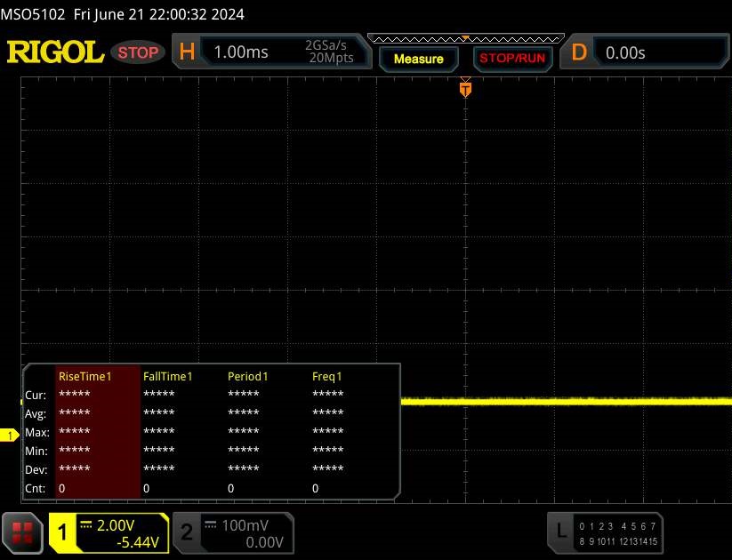Image resolution: width=732 pixels, height=560 pixels.
Task: Toggle channel 1 2.00V label
Action: 116,526
